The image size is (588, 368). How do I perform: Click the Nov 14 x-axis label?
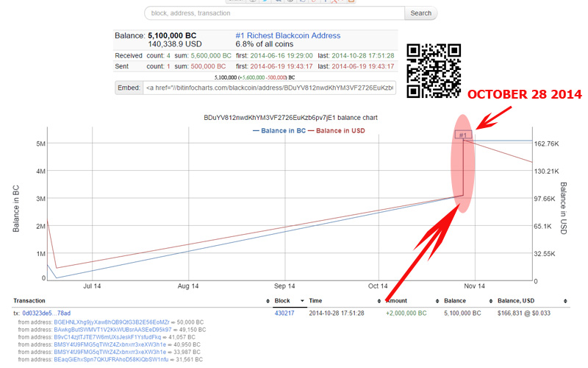[474, 286]
